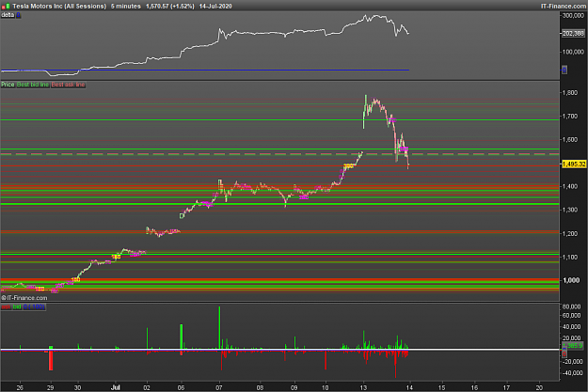The image size is (588, 392).
Task: Click the blue 0 (100) volume legend label
Action: pyautogui.click(x=34, y=307)
